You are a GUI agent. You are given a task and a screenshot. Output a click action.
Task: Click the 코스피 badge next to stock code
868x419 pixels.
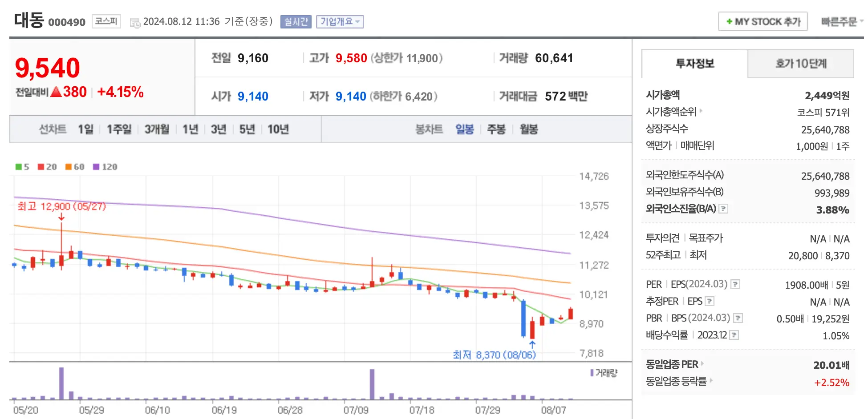point(106,21)
